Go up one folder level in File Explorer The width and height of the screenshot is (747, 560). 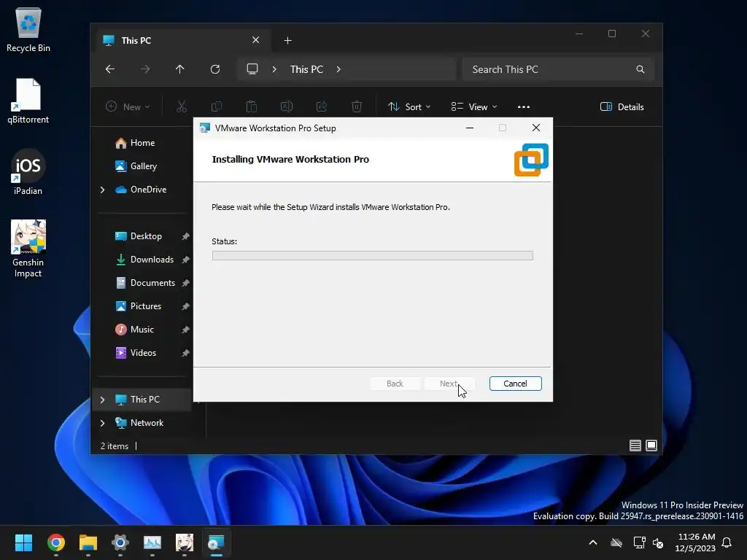pyautogui.click(x=179, y=69)
